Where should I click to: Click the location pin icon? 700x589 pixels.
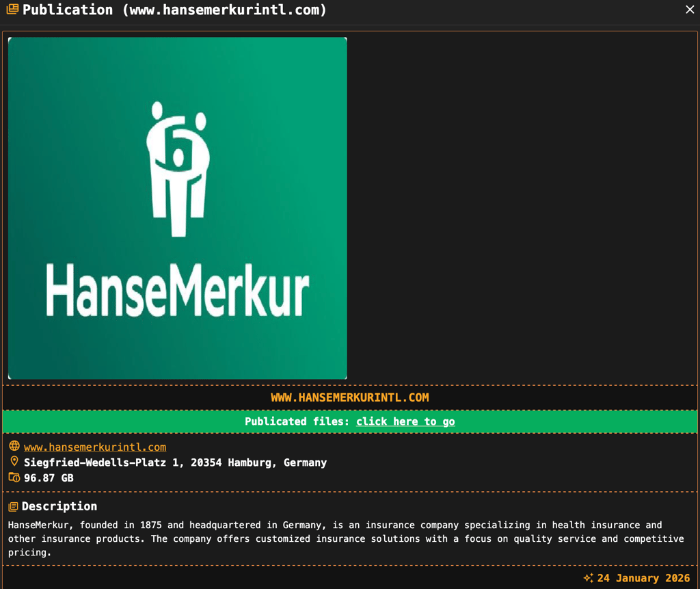pyautogui.click(x=14, y=461)
